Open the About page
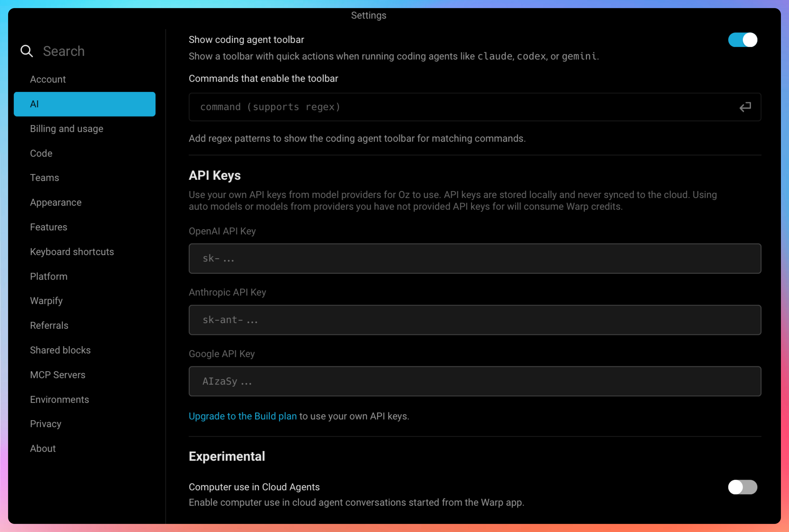Screen dimensions: 789x532 click(43, 449)
